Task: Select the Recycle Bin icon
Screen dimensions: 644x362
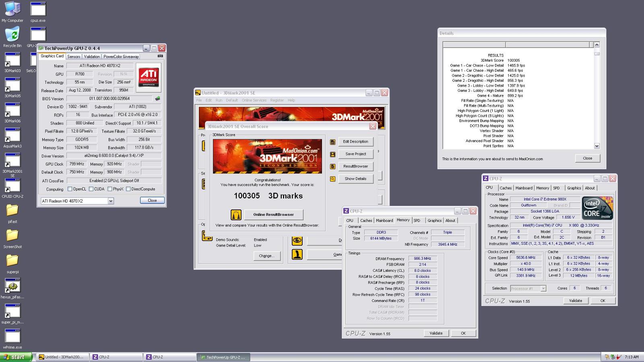Action: 12,37
